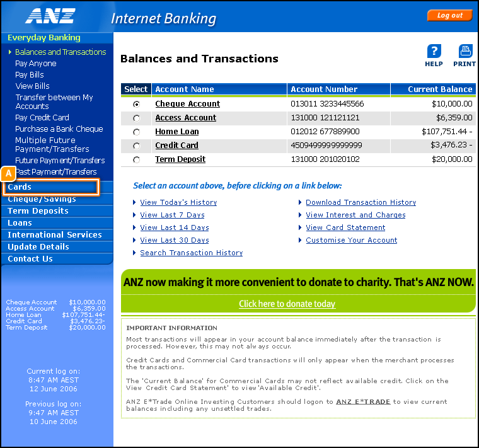Screen dimensions: 479x448
Task: Open the Term Deposit account link
Action: click(180, 159)
